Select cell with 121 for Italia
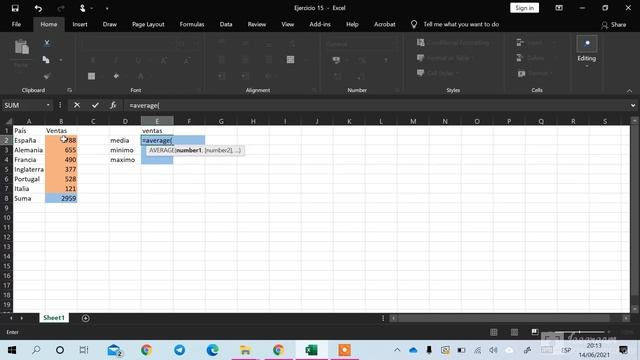Viewport: 640px width, 360px height. [61, 189]
